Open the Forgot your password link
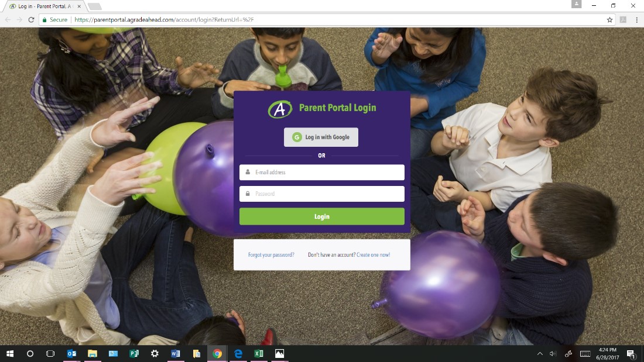644x362 pixels. [x=271, y=255]
